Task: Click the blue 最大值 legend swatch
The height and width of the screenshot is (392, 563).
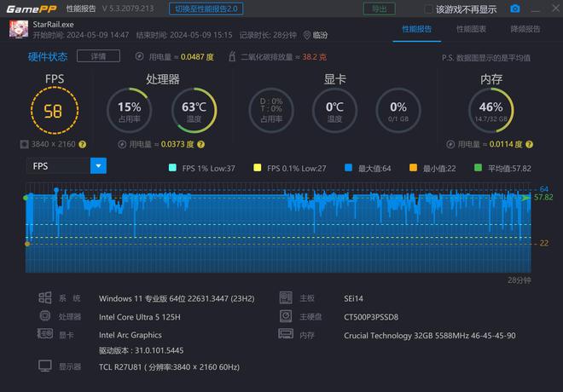Action: pos(348,168)
